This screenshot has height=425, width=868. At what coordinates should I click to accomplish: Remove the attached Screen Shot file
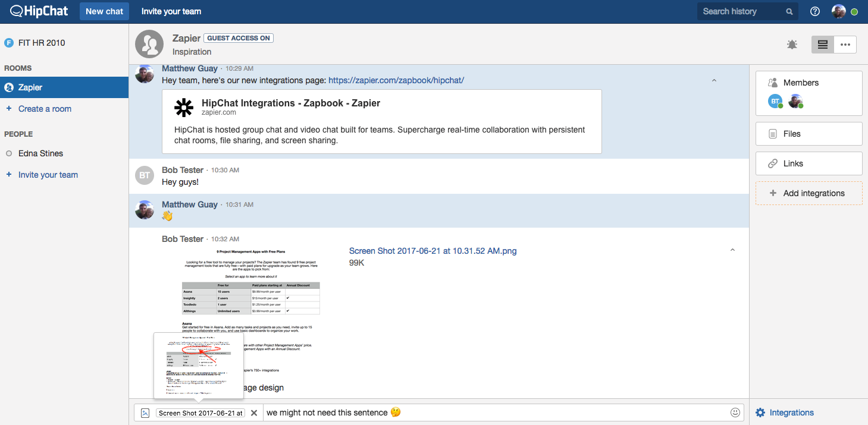click(x=254, y=413)
